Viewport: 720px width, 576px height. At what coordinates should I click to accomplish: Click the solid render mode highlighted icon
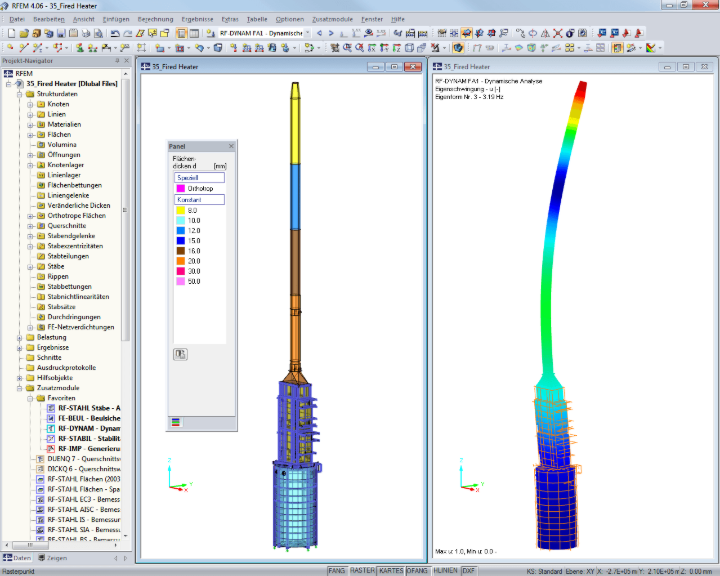[458, 48]
